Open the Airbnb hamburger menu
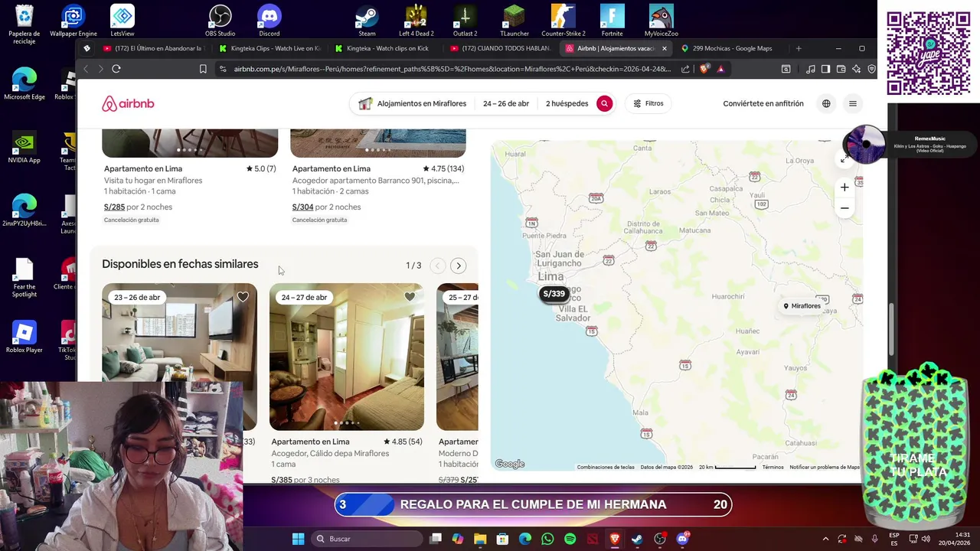980x551 pixels. click(853, 103)
